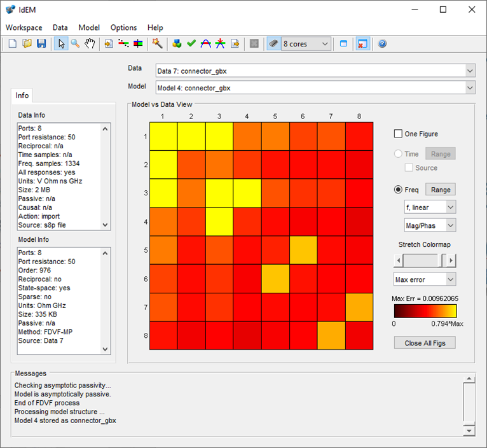Click the Messages panel up arrow
The height and width of the screenshot is (448, 487).
pos(469,379)
